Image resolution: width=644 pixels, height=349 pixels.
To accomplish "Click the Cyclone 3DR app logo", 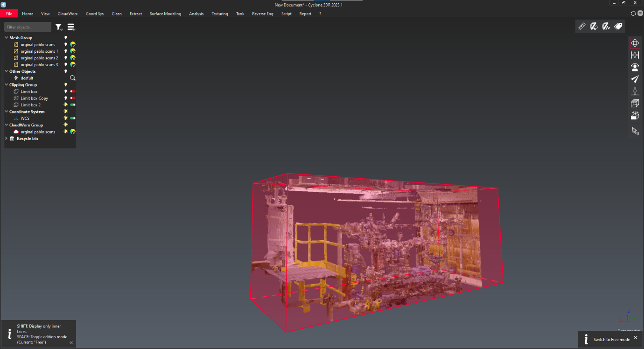I will pos(3,4).
